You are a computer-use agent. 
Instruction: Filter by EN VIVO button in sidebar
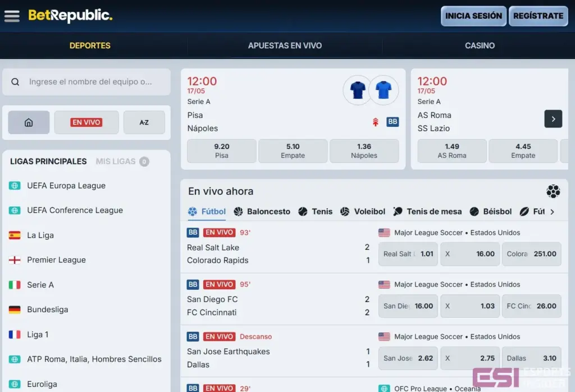coord(86,122)
